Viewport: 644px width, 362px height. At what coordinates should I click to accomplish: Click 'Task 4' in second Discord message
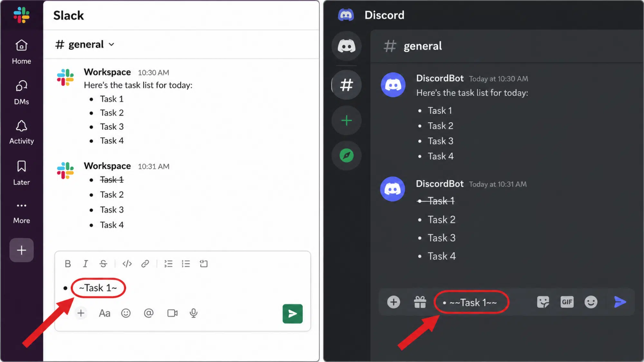pos(442,256)
